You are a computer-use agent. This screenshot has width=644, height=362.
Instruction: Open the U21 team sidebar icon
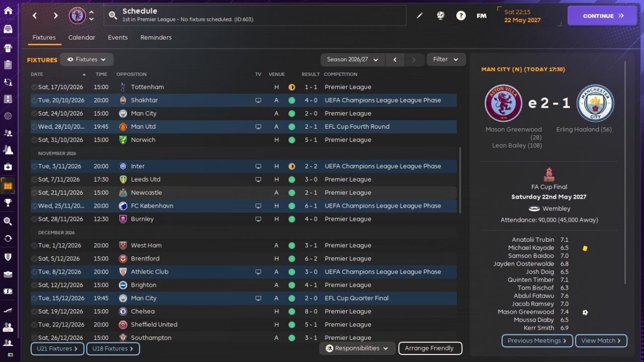click(8, 326)
